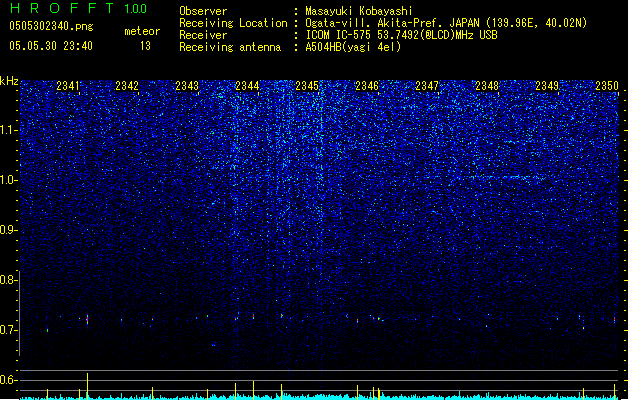The height and width of the screenshot is (400, 629).
Task: Click the A504HB(yagi 4el) antenna text
Action: pos(353,47)
